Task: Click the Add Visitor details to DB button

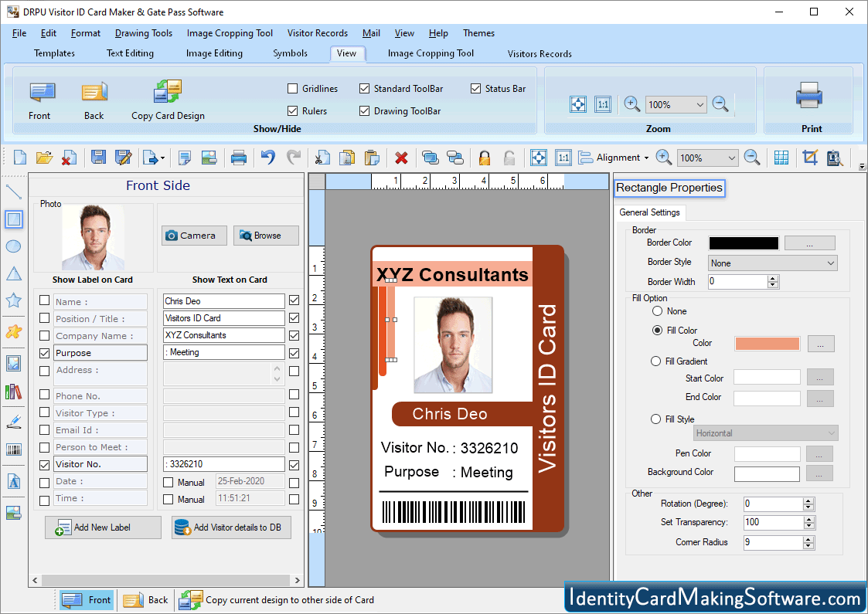Action: (x=230, y=527)
